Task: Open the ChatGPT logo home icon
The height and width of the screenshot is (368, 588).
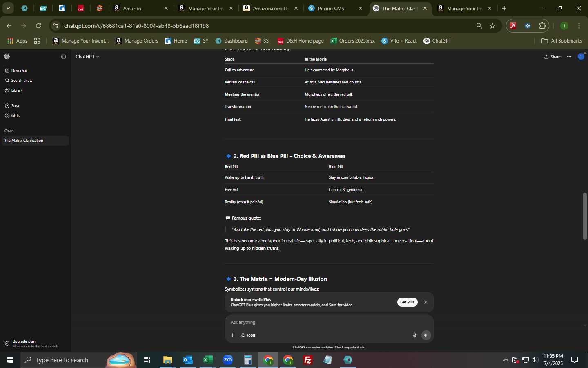Action: [7, 57]
